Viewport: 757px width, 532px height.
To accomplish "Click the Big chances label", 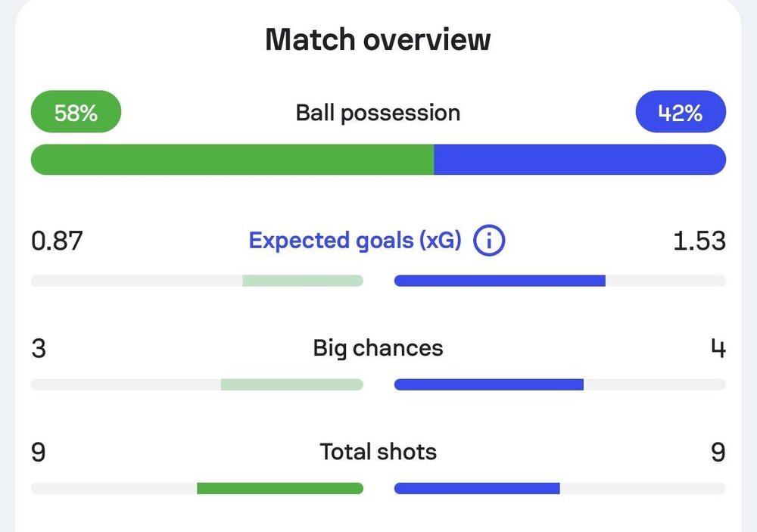I will [378, 348].
